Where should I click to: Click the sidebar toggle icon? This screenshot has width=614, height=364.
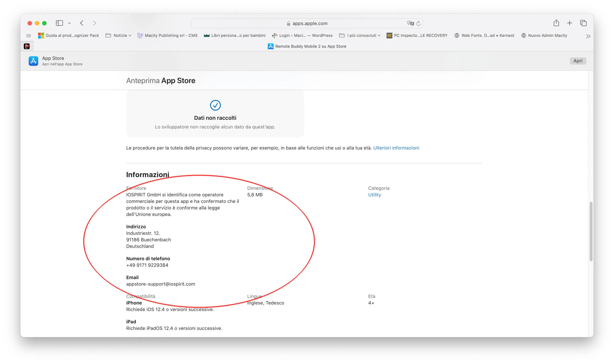59,23
